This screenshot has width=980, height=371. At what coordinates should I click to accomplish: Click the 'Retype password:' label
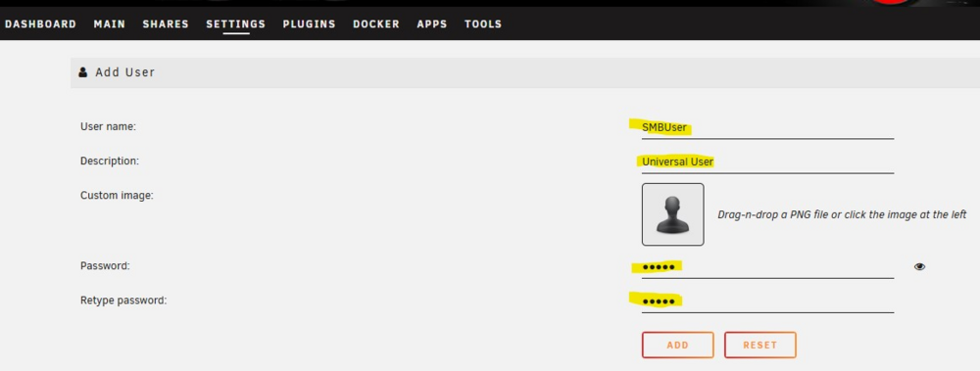[123, 301]
